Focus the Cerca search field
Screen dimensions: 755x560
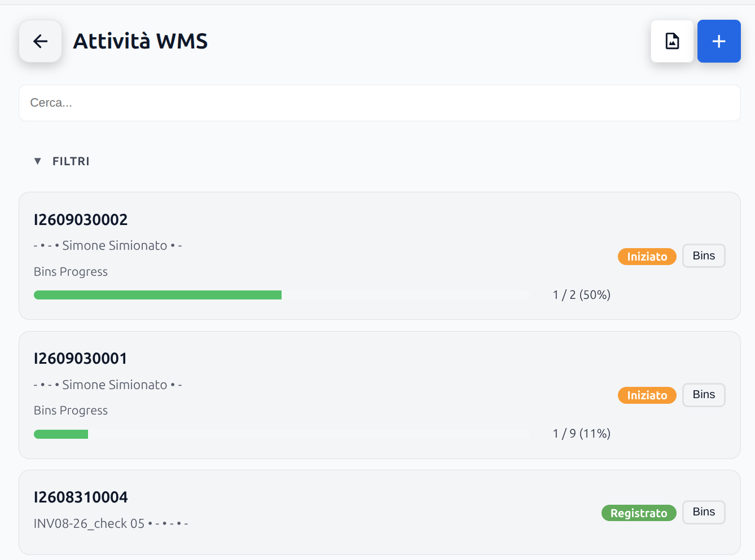click(x=380, y=103)
